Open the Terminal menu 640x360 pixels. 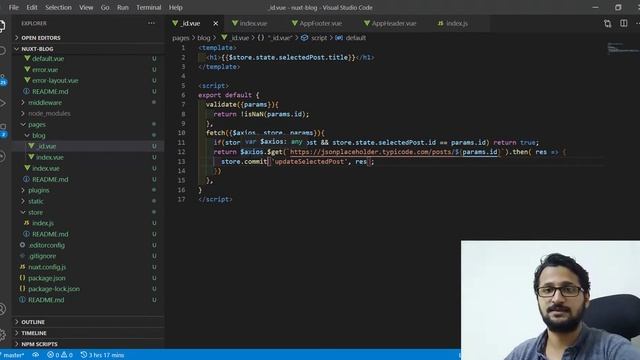tap(149, 7)
